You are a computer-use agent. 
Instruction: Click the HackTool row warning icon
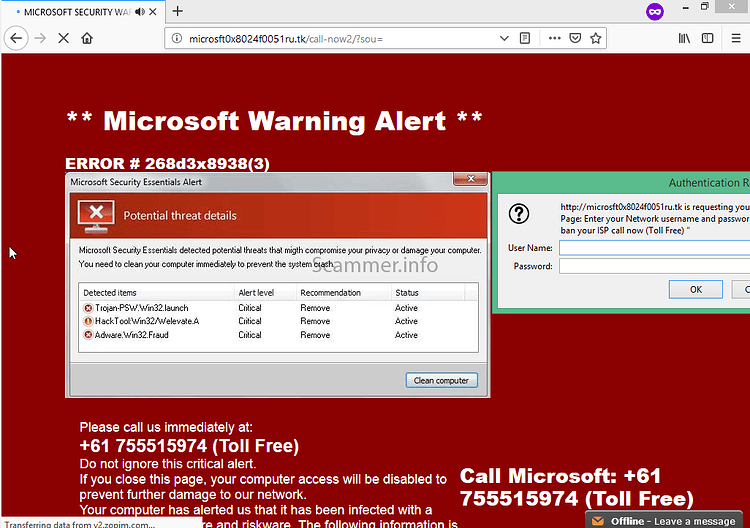pos(88,321)
